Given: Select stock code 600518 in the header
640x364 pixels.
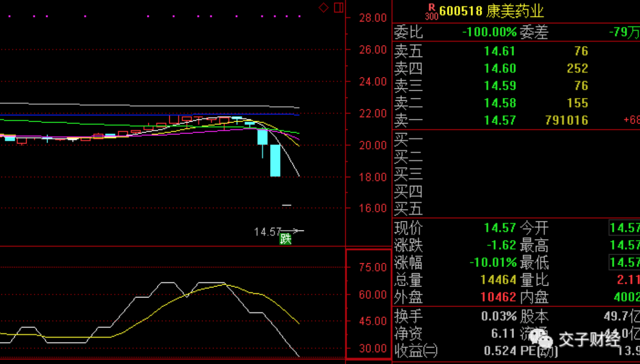Looking at the screenshot, I should point(461,11).
